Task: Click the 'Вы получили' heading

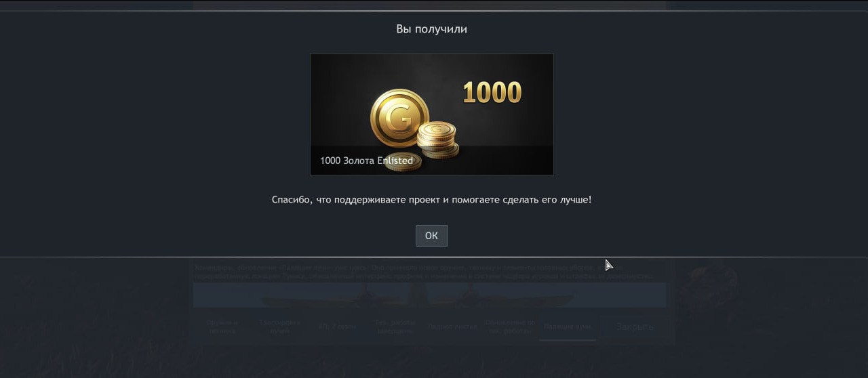Action: 431,29
